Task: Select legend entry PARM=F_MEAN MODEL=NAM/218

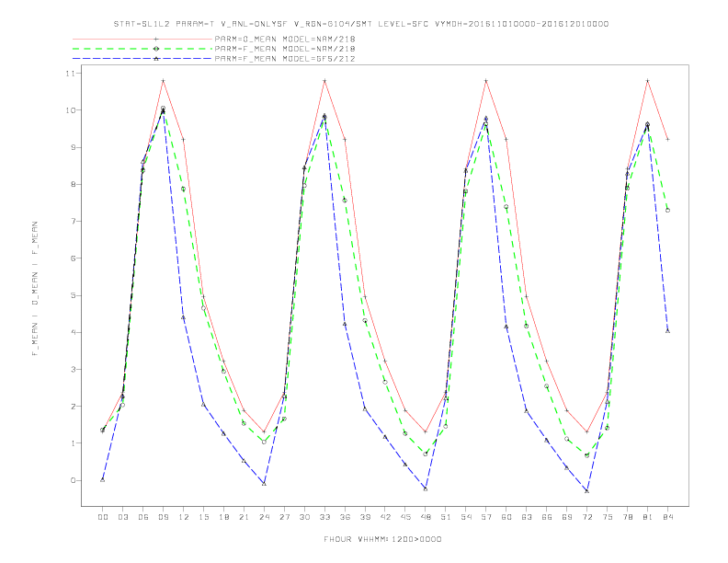Action: [x=285, y=49]
